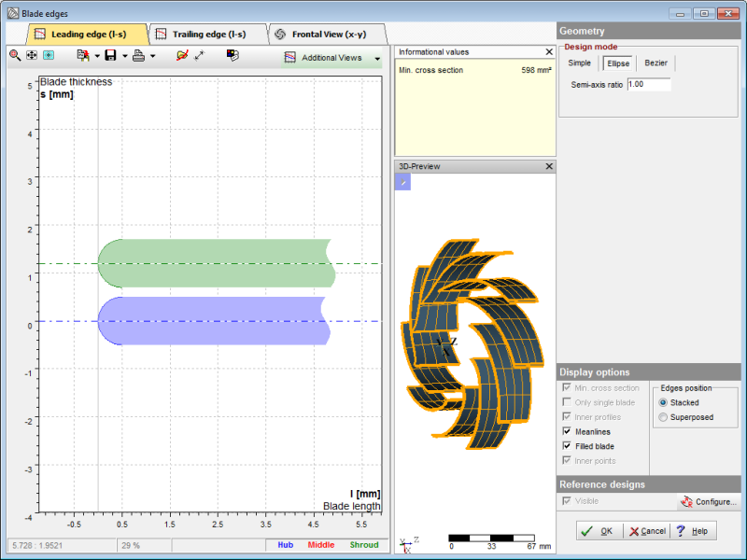Toggle the Meanlines checkbox
This screenshot has width=747, height=560.
click(567, 431)
